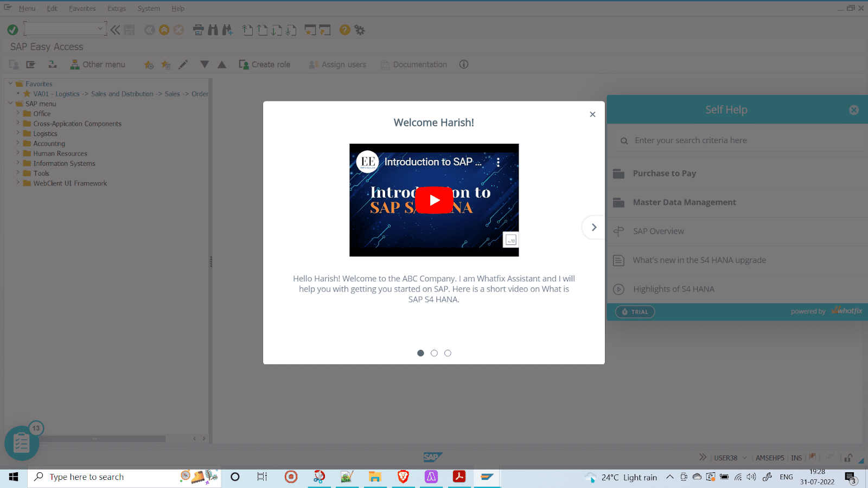868x488 pixels.
Task: Click Delete Favorites star-trash icon
Action: [166, 65]
